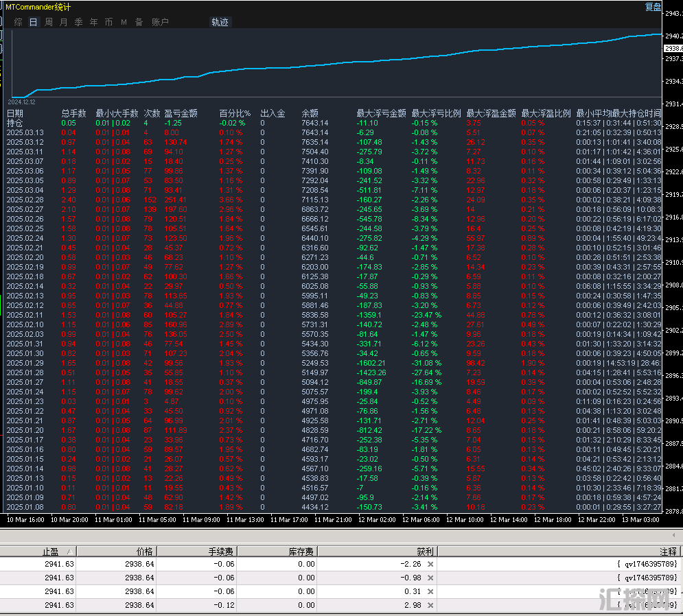Screen dimensions: 683x616
Task: Click the 轨迹 track button
Action: click(220, 22)
